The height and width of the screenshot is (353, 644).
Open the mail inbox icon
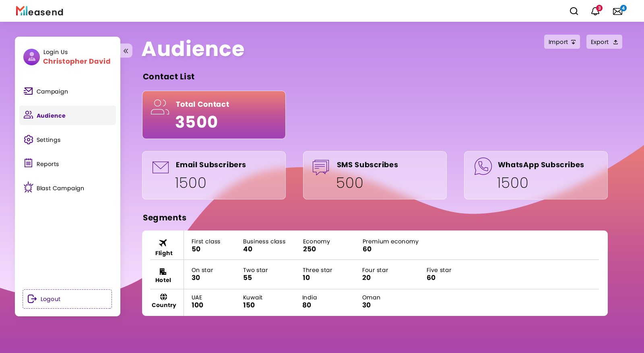click(x=617, y=11)
